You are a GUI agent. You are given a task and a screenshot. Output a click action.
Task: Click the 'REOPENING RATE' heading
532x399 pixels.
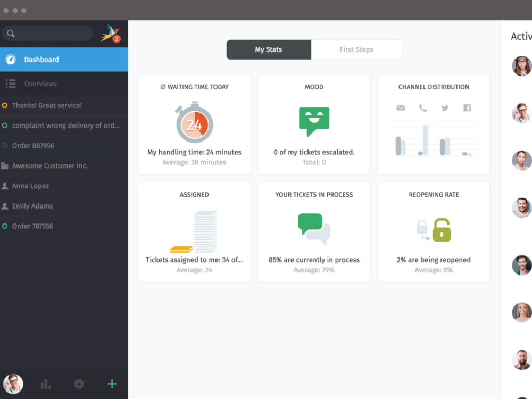(434, 194)
